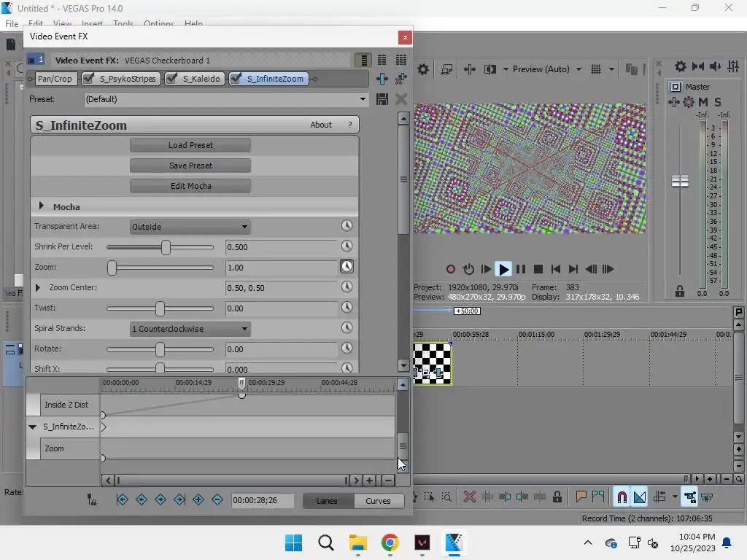Viewport: 747px width, 560px height.
Task: Open About for S_InfiniteZoom
Action: (321, 125)
